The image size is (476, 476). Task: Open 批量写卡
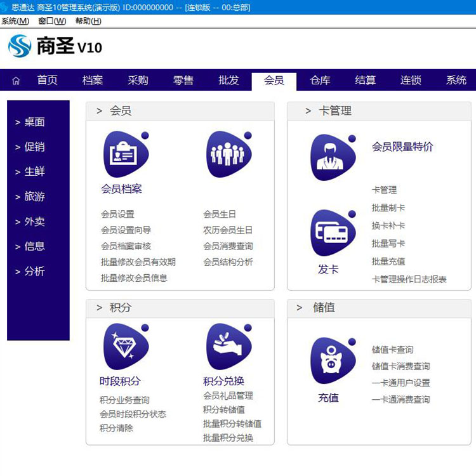(388, 244)
